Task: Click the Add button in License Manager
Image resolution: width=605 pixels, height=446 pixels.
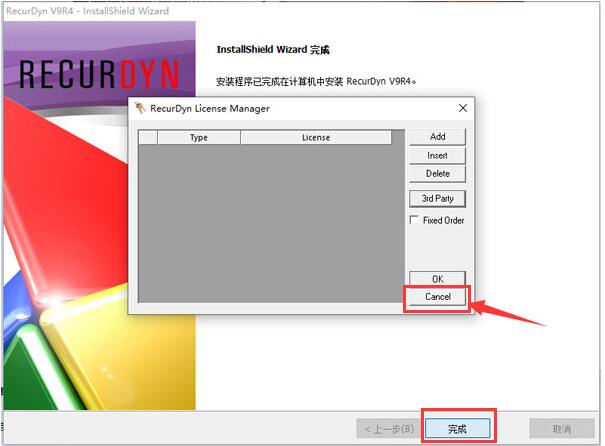Action: click(x=437, y=137)
